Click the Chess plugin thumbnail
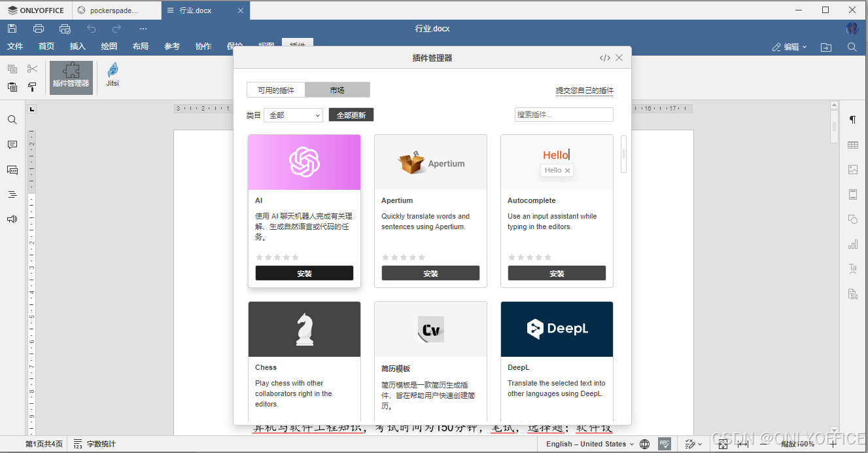This screenshot has height=453, width=868. click(x=304, y=329)
